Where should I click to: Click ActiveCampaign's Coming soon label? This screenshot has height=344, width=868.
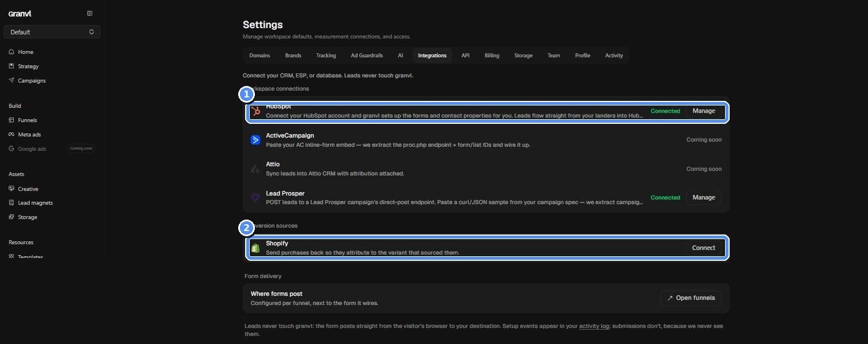[704, 140]
